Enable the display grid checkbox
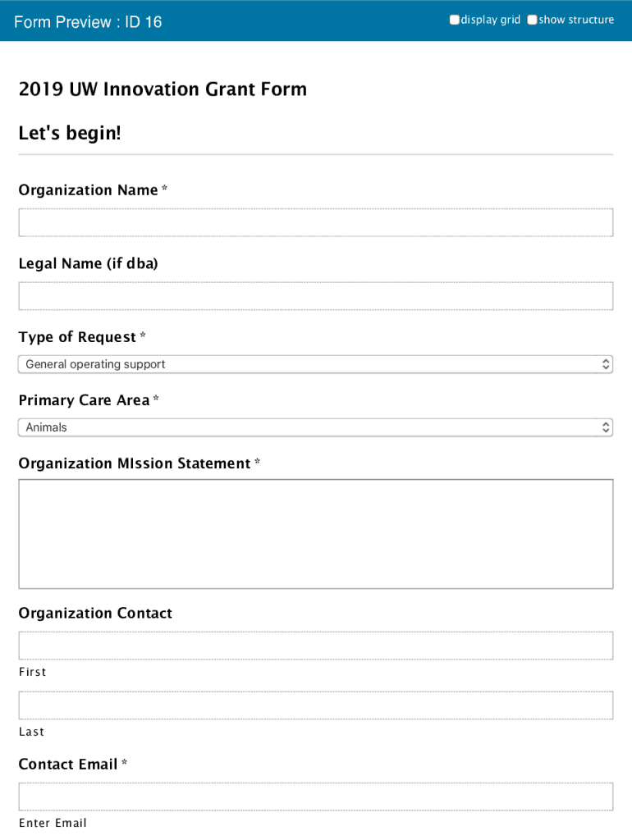This screenshot has width=632, height=840. point(455,20)
